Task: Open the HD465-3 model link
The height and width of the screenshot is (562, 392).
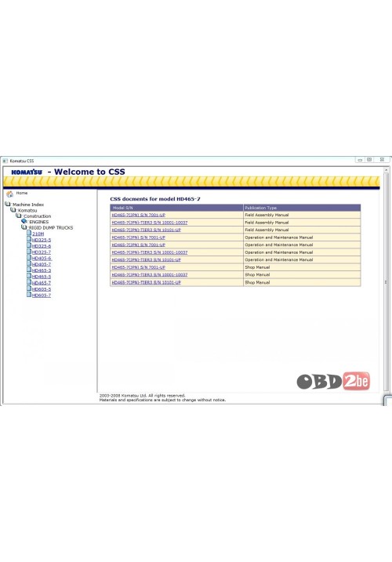Action: click(42, 270)
